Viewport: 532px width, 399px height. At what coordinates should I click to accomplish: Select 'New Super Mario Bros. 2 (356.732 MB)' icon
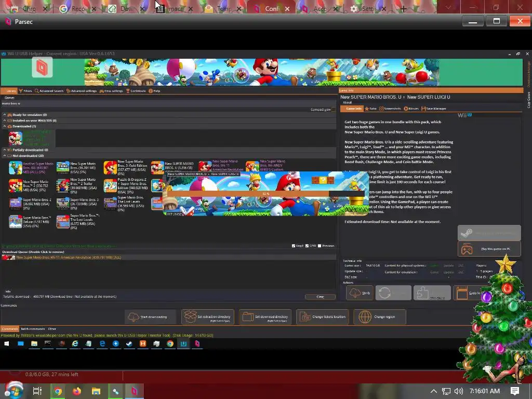pos(15,185)
